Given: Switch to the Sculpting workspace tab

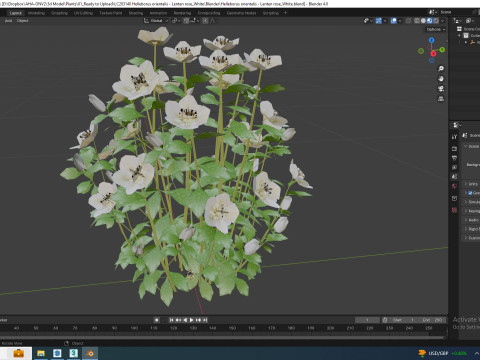Looking at the screenshot, I should 59,13.
